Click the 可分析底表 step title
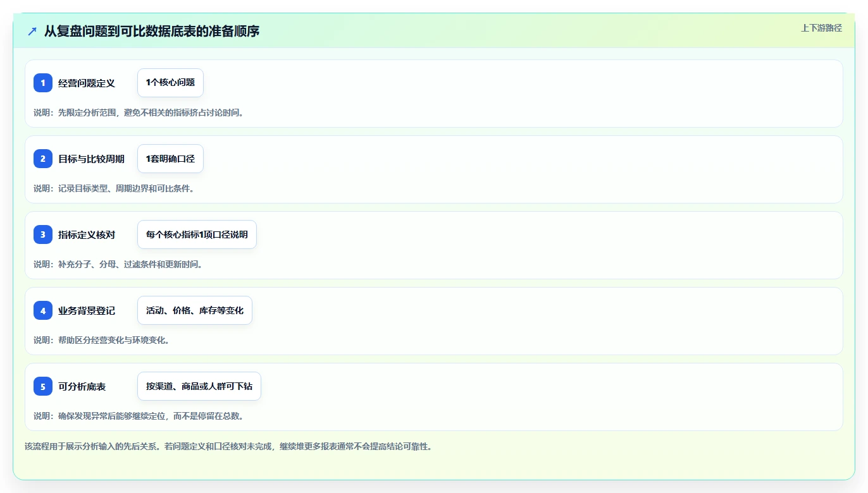This screenshot has width=868, height=493. click(x=82, y=386)
